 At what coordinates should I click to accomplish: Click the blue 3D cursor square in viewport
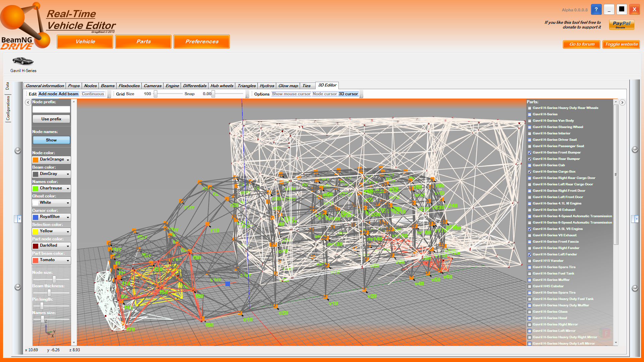point(228,284)
